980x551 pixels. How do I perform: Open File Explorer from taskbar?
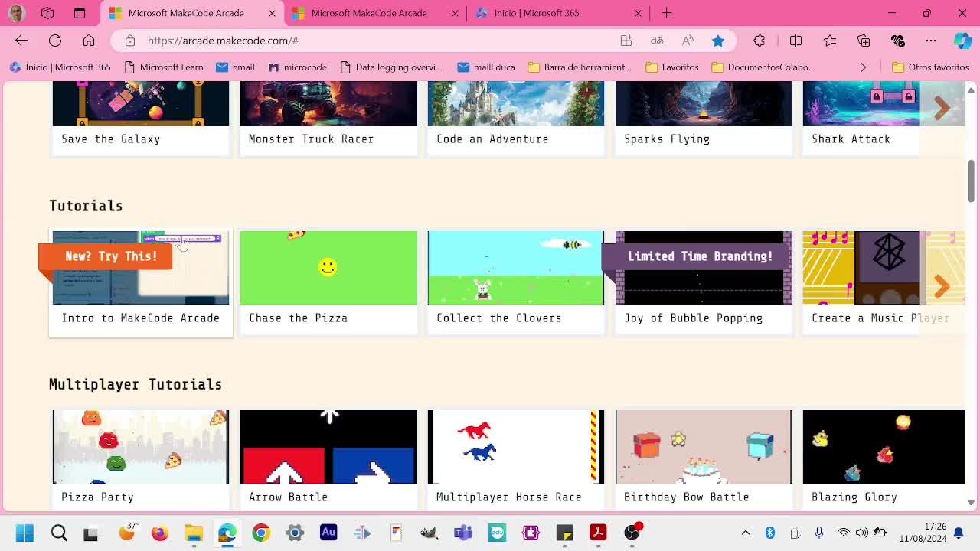click(194, 533)
